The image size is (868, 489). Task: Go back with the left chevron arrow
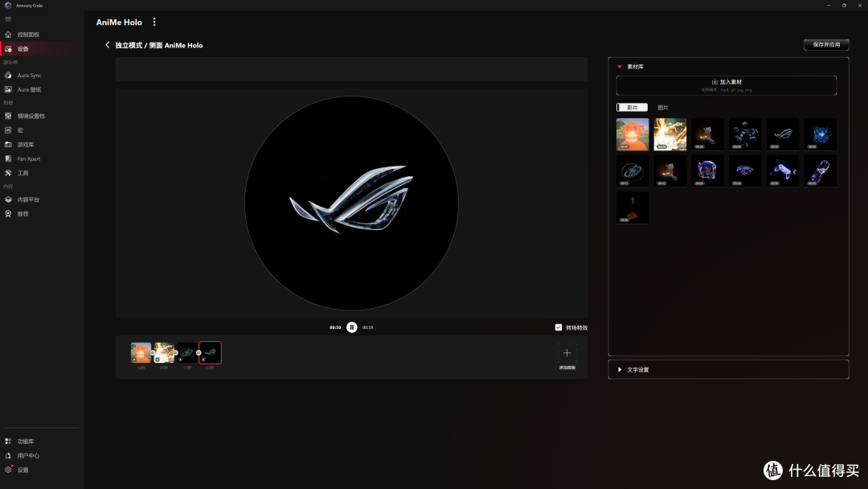(108, 45)
